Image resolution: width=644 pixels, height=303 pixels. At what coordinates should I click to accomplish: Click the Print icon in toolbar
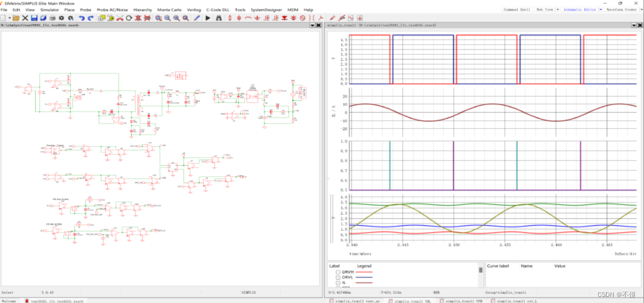pos(52,18)
